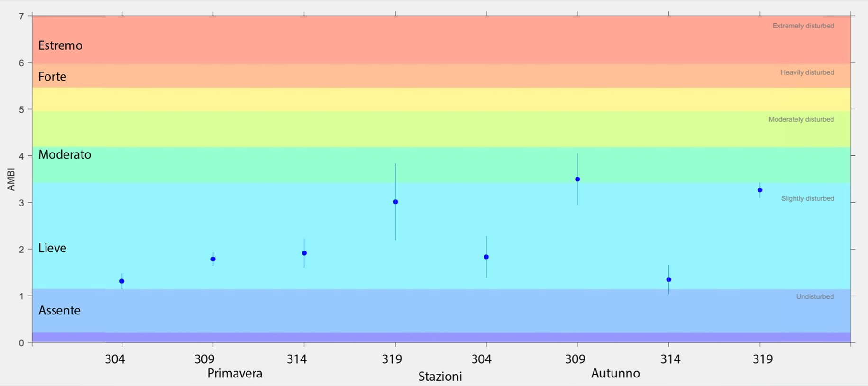The image size is (868, 386).
Task: Click the Primavera station 314 data point
Action: [304, 253]
